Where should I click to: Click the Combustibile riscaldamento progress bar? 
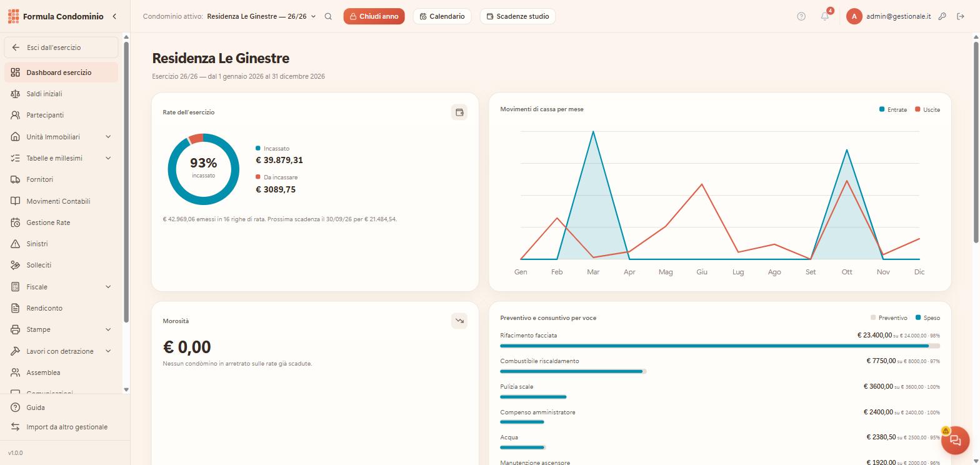[x=573, y=371]
